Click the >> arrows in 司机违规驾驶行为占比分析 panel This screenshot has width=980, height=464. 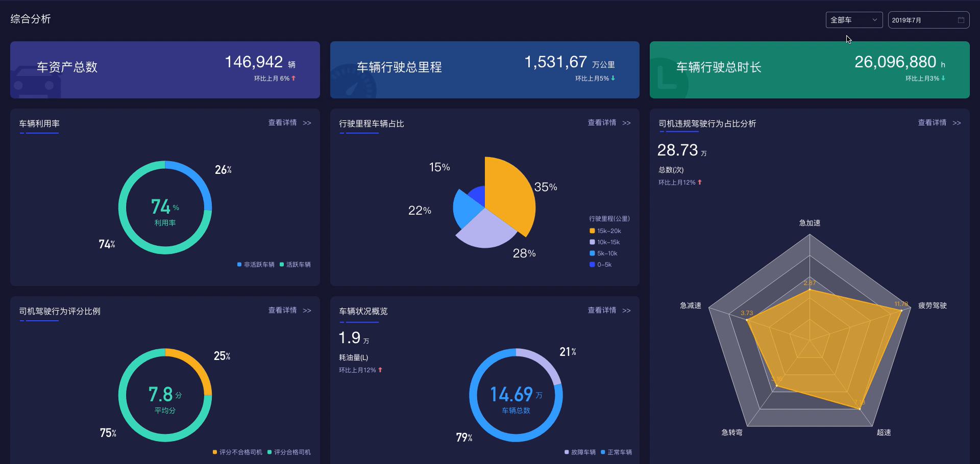[957, 123]
